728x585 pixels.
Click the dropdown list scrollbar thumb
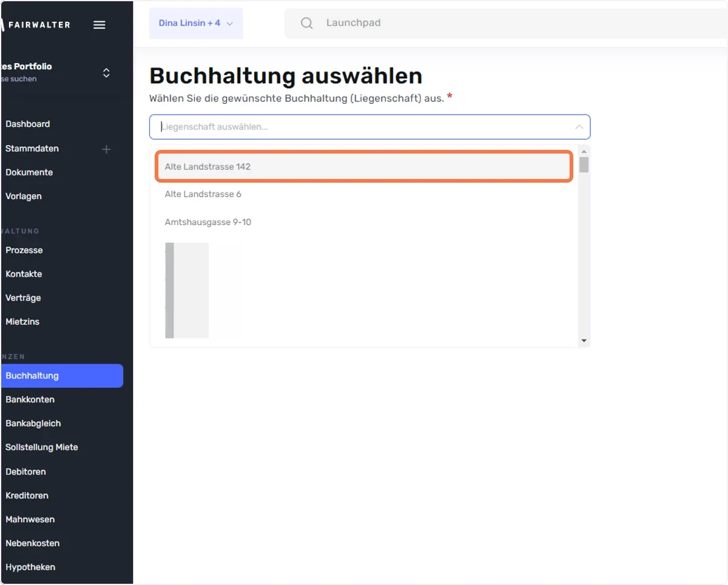coord(584,164)
